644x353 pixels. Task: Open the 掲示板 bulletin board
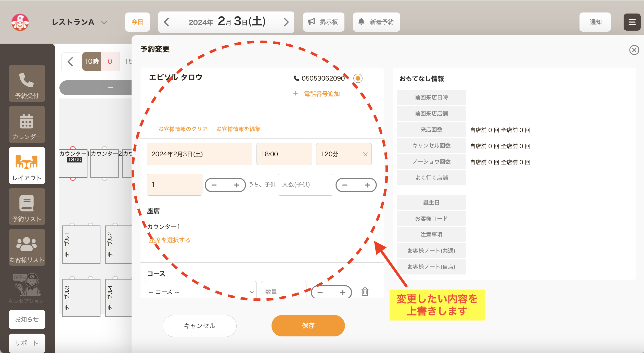[x=323, y=22]
